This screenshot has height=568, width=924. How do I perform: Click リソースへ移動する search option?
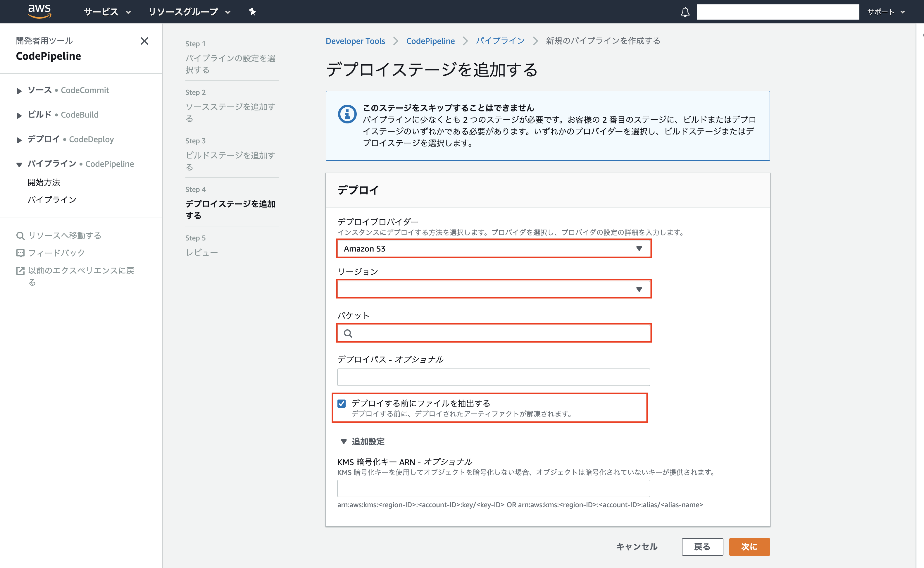(x=64, y=235)
